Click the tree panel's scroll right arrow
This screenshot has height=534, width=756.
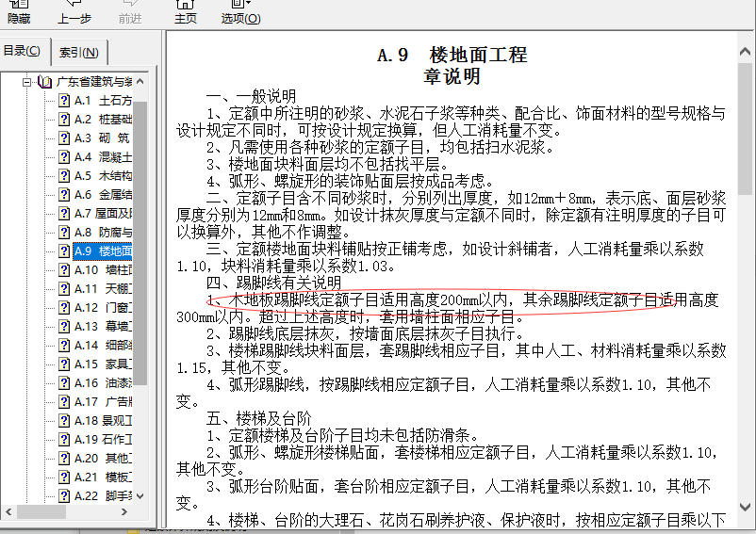coord(124,511)
